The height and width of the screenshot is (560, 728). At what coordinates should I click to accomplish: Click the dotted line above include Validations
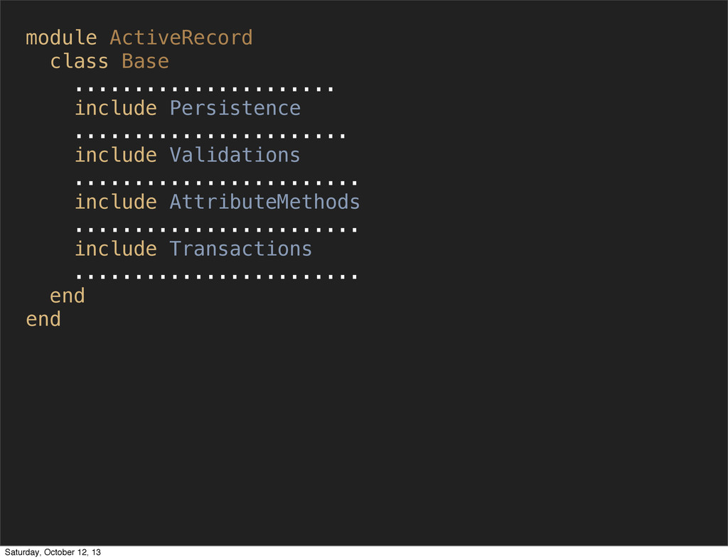[x=210, y=136]
